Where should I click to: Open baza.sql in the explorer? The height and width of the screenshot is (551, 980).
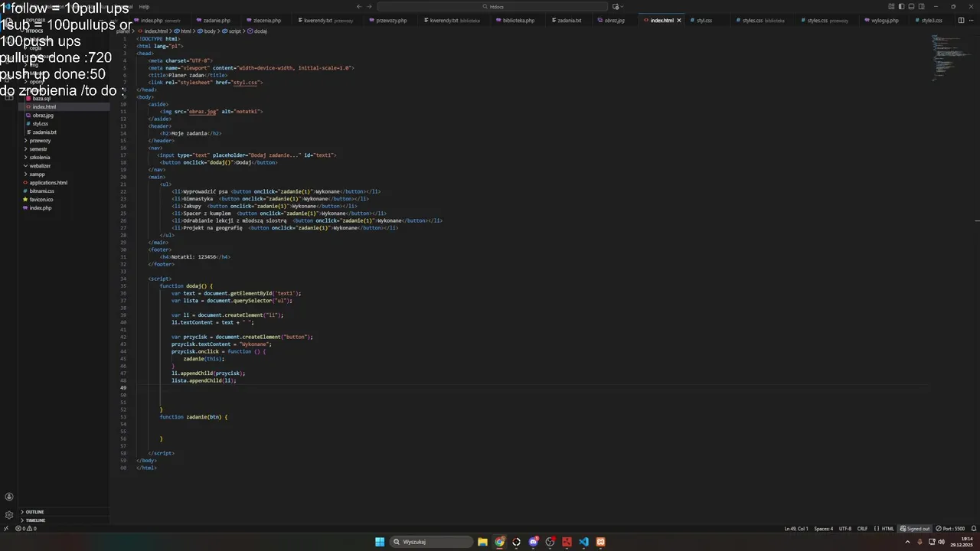[64, 99]
